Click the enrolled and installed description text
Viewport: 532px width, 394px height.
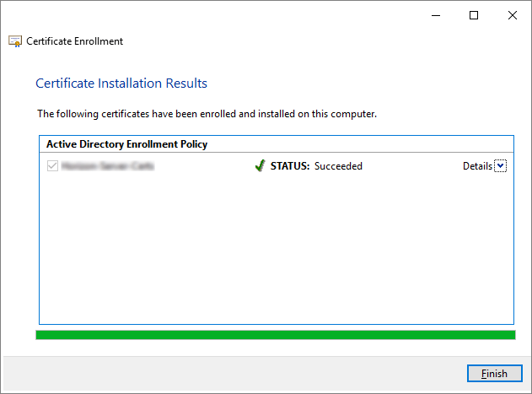pos(207,113)
